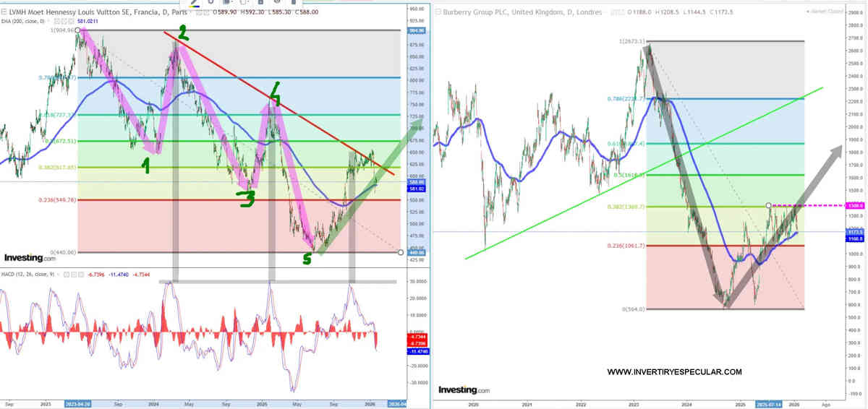Collapse the LVMH chart legend box icon

coord(5,12)
